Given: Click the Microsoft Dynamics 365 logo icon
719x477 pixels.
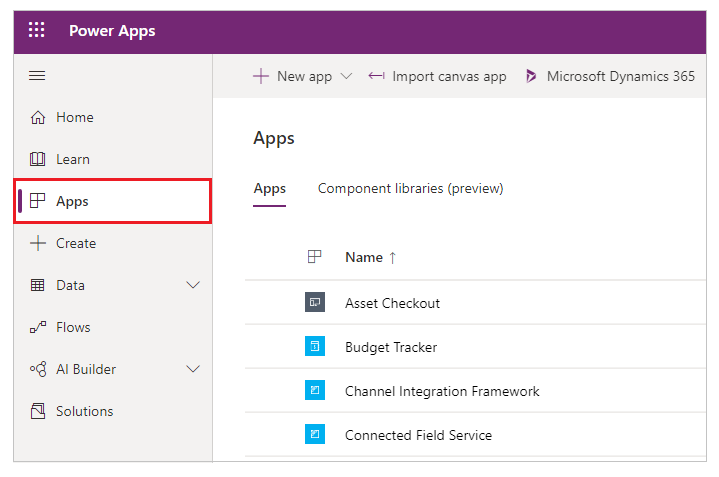Looking at the screenshot, I should pos(531,76).
